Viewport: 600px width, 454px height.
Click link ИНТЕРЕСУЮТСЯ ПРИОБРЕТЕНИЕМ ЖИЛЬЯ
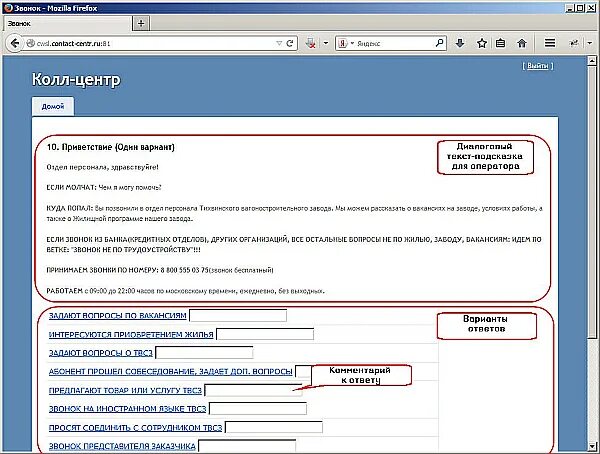coord(131,335)
